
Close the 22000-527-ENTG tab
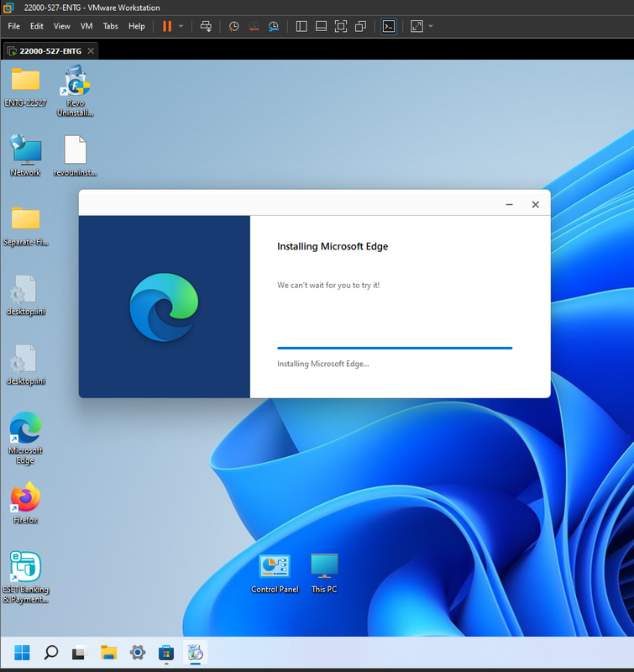[x=91, y=51]
